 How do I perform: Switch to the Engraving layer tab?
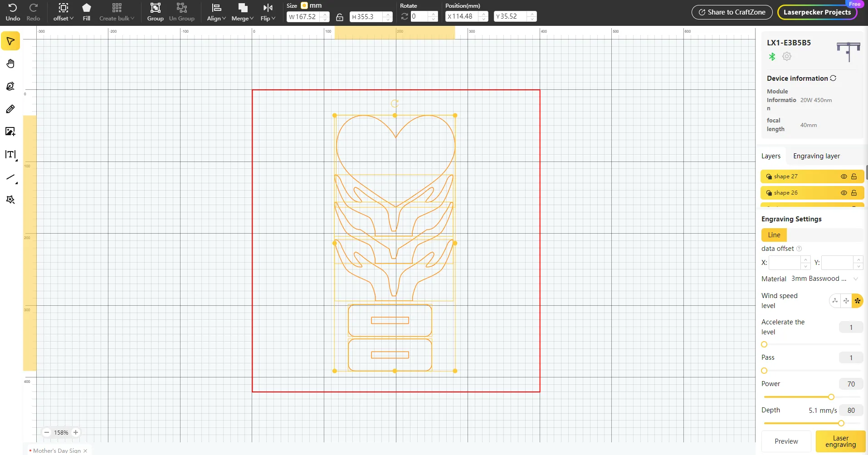coord(816,156)
